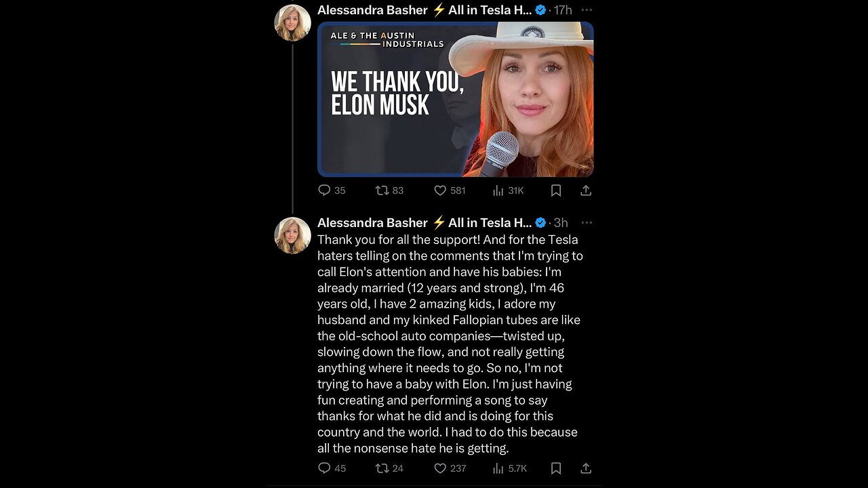Open Alessandra Basher's avatar on second post
868x488 pixels.
[292, 235]
